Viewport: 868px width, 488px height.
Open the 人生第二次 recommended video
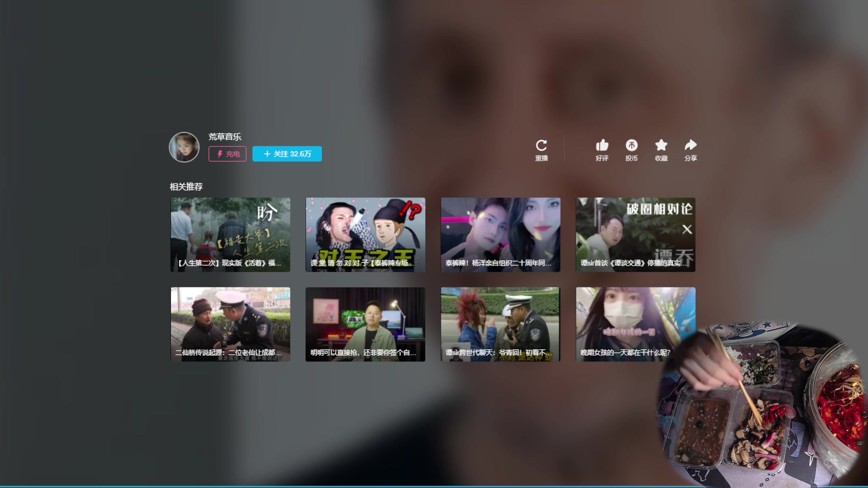click(x=230, y=235)
